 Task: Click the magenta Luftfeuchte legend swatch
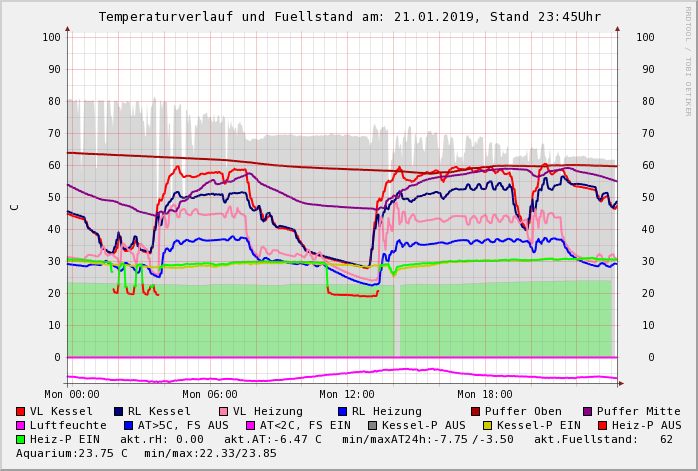click(x=21, y=425)
